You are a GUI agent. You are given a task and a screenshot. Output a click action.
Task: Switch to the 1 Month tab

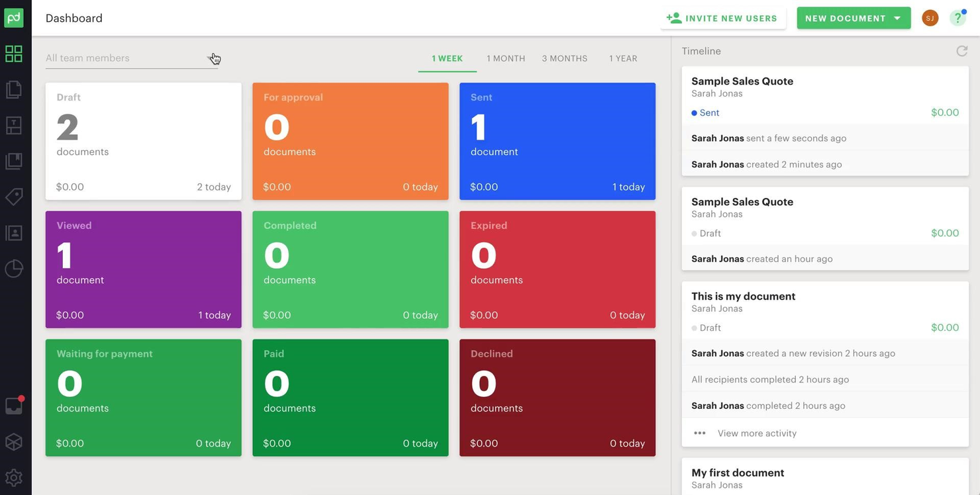pos(506,58)
